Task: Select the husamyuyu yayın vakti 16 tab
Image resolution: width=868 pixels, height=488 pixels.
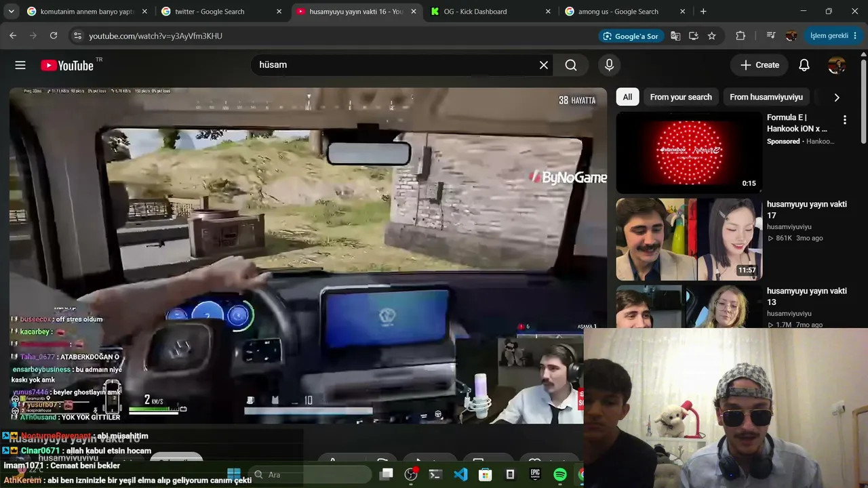Action: click(356, 12)
